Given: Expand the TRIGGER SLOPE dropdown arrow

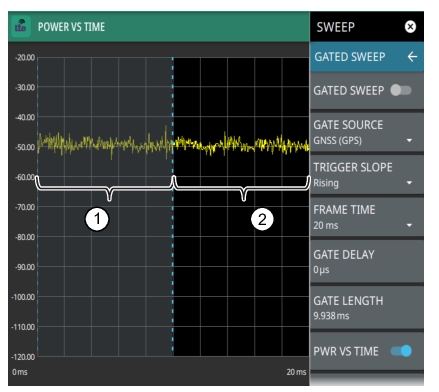Looking at the screenshot, I should [x=409, y=183].
